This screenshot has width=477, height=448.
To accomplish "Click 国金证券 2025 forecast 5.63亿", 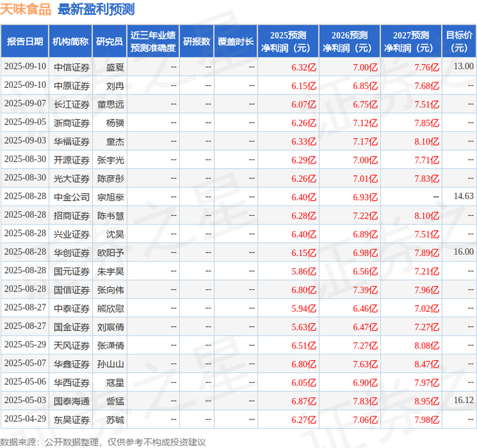I will point(304,327).
